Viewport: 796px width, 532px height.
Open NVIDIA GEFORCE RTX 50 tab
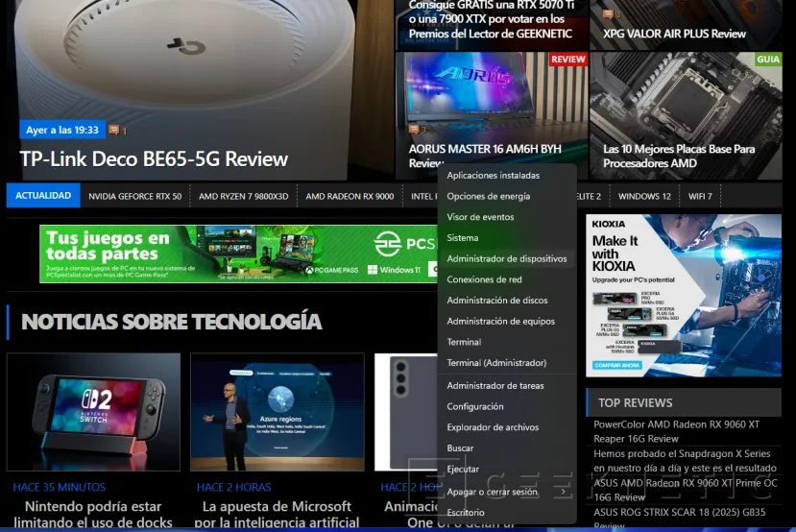click(x=134, y=196)
